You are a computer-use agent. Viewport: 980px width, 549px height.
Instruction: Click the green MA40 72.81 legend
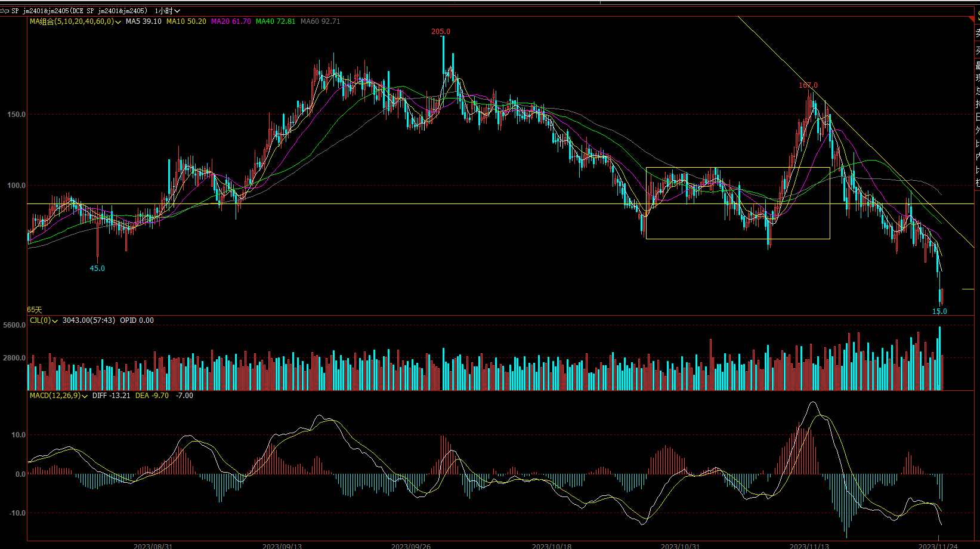click(275, 21)
